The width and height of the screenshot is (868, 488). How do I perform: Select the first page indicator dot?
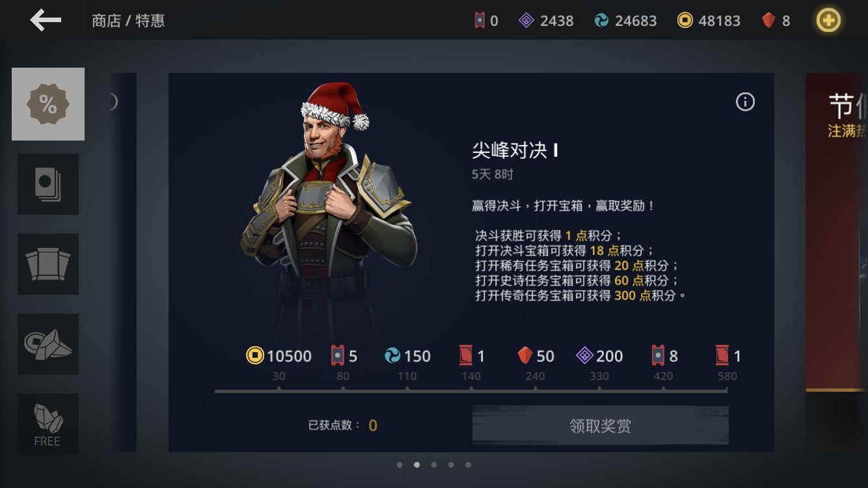pos(400,465)
